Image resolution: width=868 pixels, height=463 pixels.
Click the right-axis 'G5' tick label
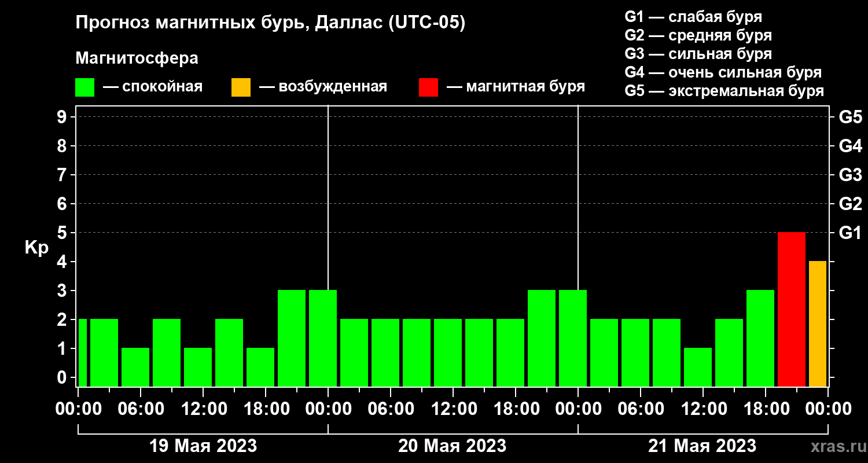pyautogui.click(x=850, y=117)
